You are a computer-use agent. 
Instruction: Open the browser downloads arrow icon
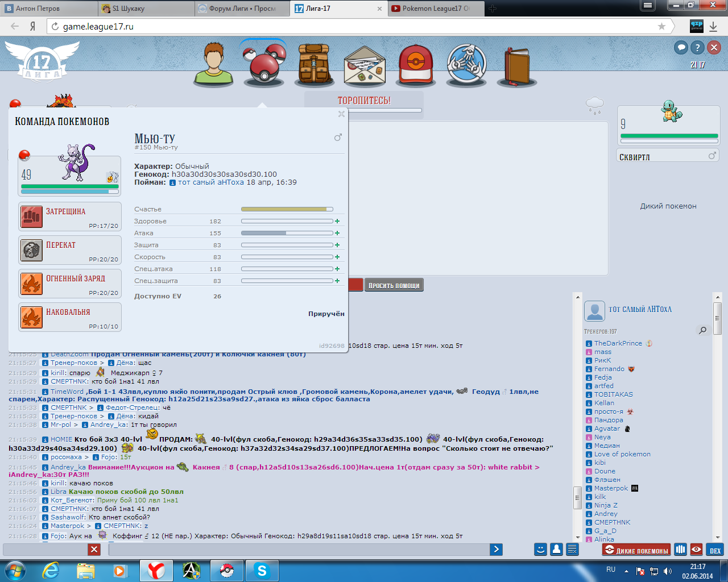pos(714,26)
